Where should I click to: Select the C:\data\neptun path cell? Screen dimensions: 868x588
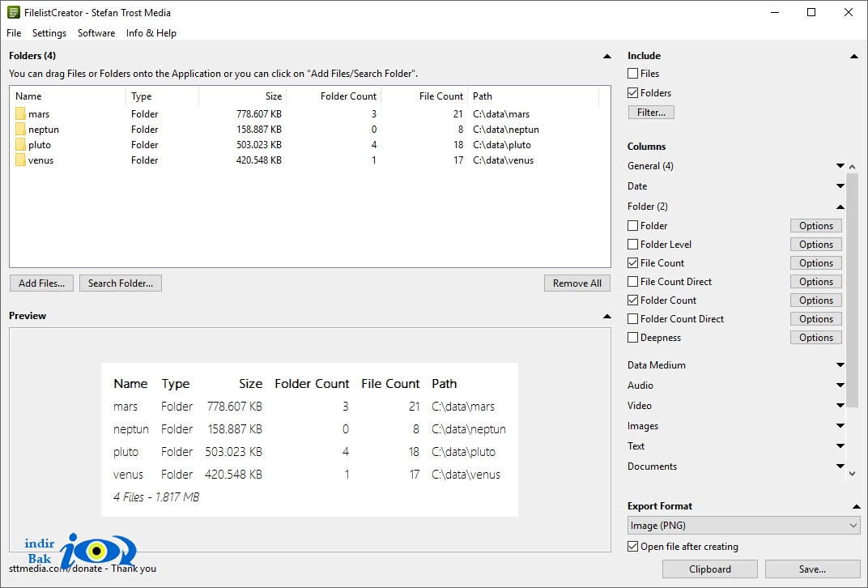[506, 130]
